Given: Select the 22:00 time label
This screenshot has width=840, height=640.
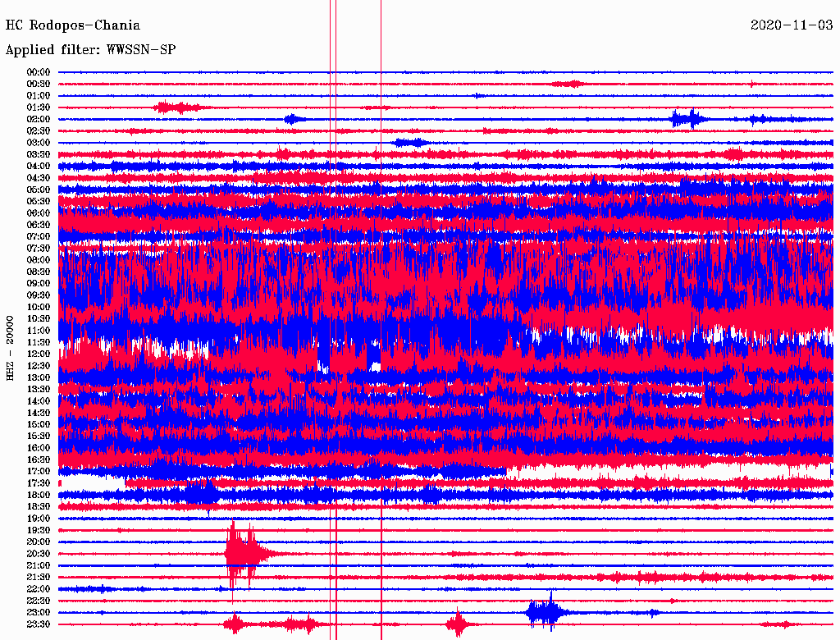Looking at the screenshot, I should pos(39,589).
